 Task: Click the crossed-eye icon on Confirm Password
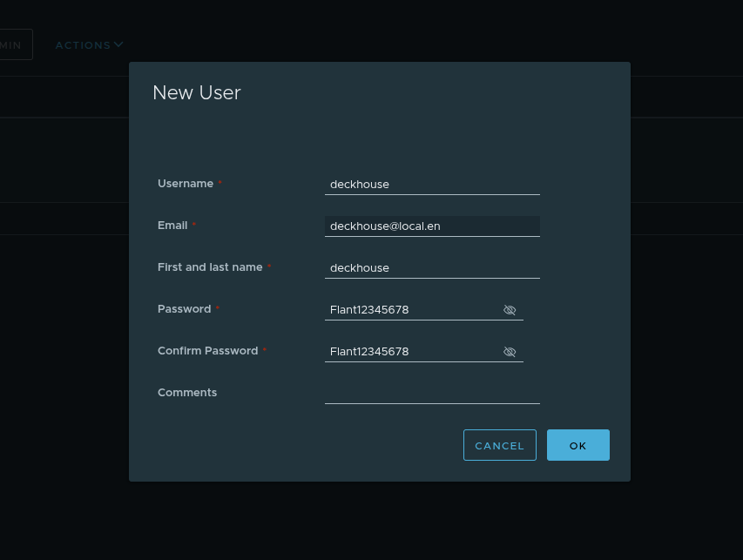510,352
